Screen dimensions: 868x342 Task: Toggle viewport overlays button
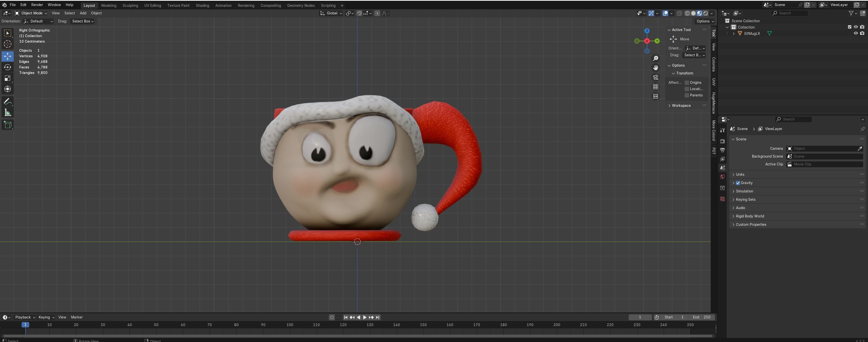(x=665, y=13)
